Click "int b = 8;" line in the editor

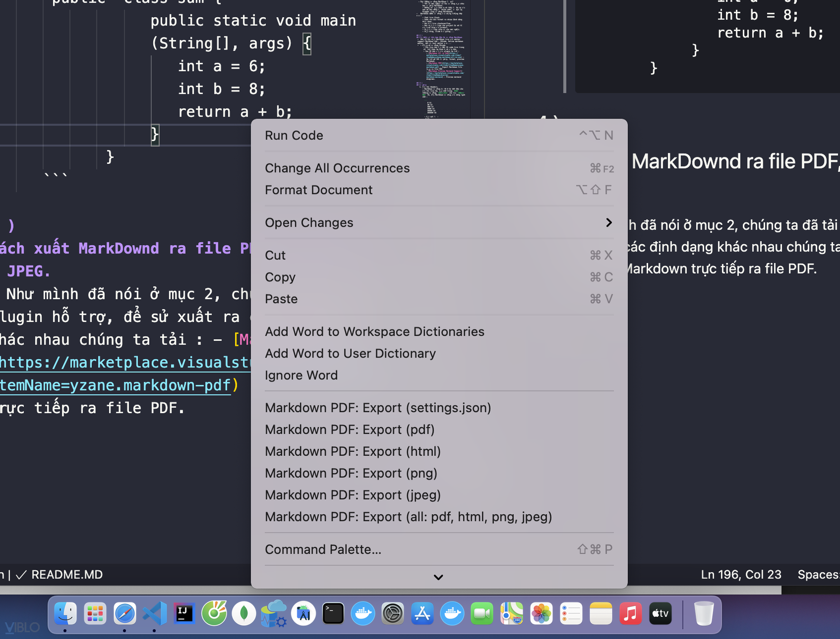click(221, 89)
